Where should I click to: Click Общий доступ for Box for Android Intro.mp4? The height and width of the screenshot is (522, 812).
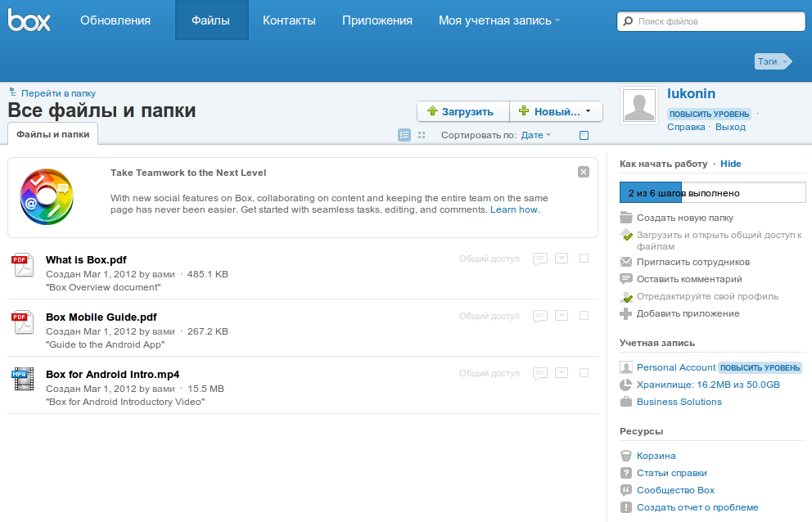[489, 373]
